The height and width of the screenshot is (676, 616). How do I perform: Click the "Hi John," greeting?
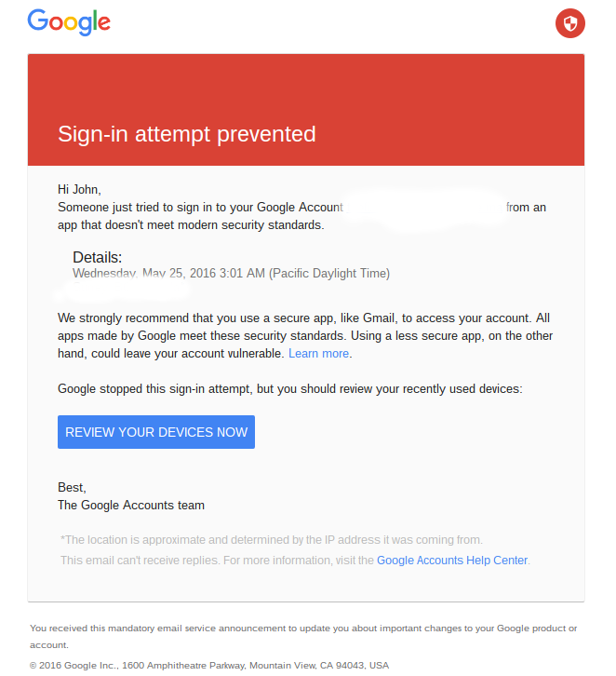[79, 189]
